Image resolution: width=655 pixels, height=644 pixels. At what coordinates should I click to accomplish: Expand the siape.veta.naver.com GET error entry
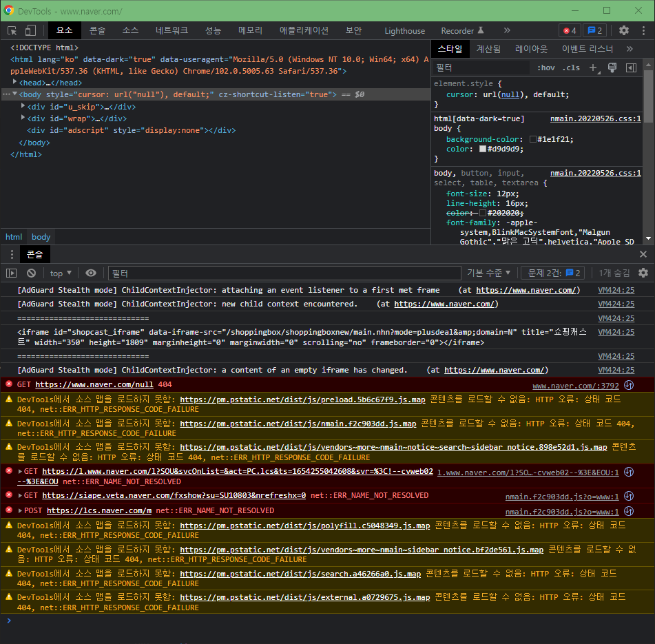click(20, 495)
